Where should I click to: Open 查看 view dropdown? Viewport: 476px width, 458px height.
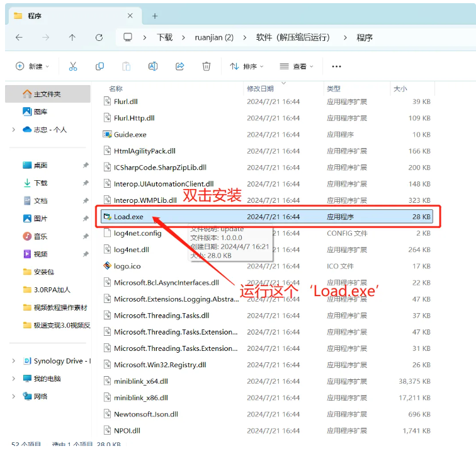pyautogui.click(x=297, y=66)
